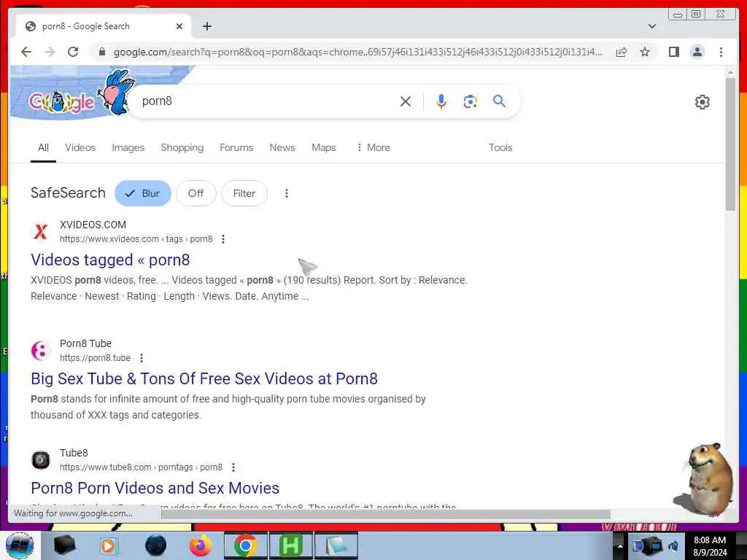Search by image with the Lens icon
Image resolution: width=747 pixels, height=560 pixels.
471,101
